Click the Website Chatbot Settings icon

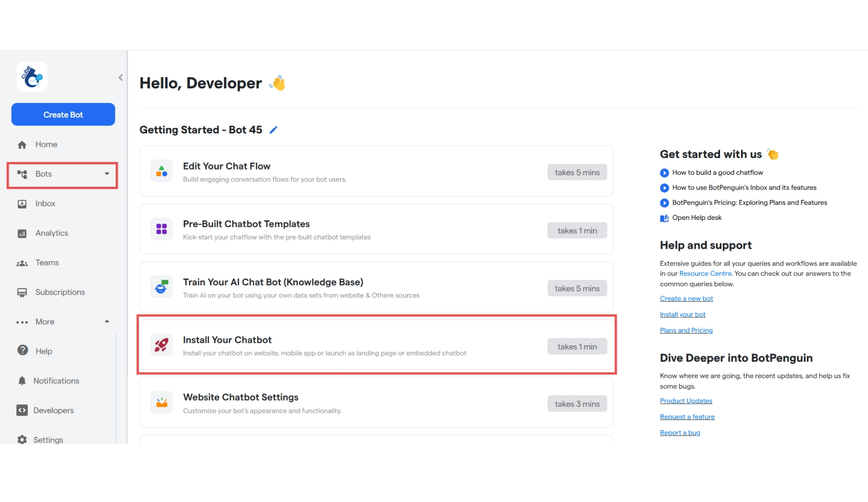[x=161, y=403]
